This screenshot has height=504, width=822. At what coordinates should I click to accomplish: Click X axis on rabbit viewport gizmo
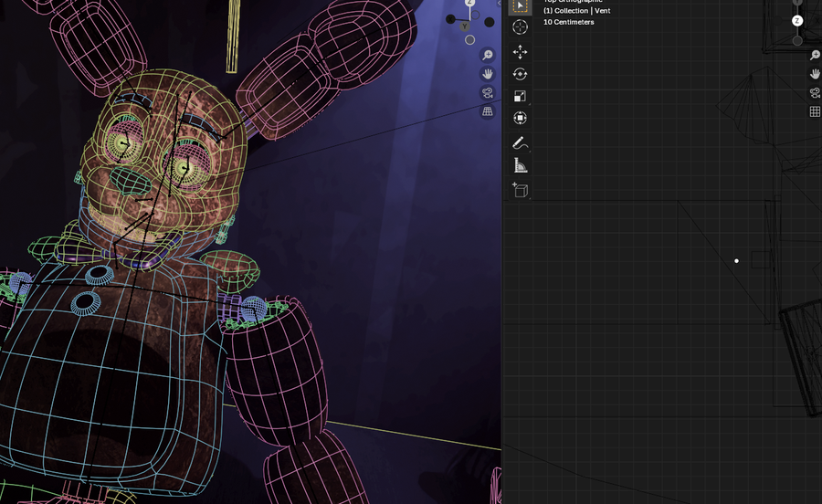pos(450,19)
